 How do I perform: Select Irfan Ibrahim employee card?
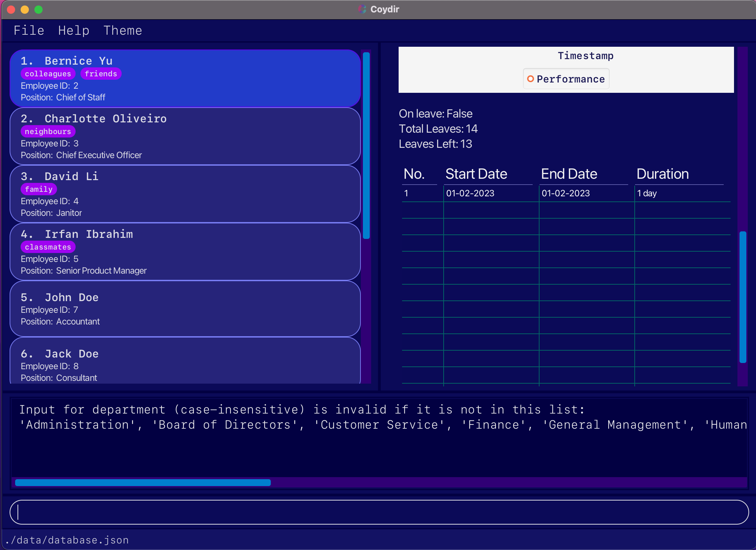coord(185,252)
